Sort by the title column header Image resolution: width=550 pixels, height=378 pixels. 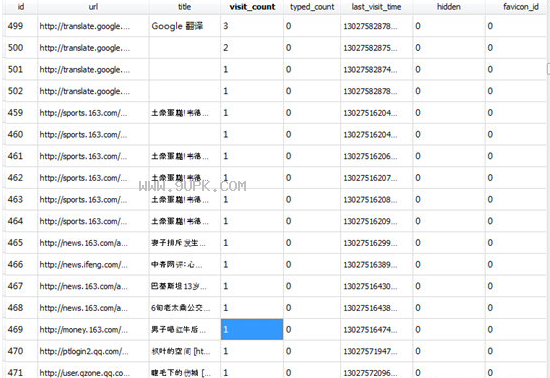pyautogui.click(x=185, y=7)
